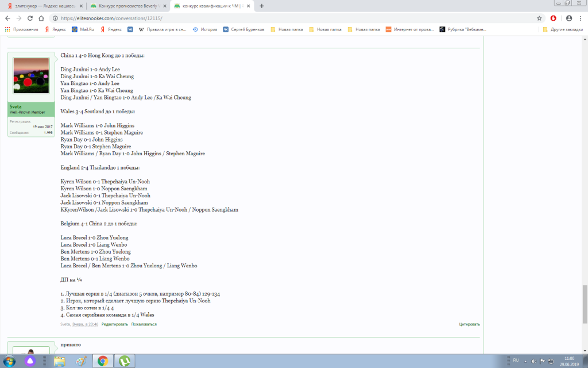588x368 pixels.
Task: Open the Chrome profile account icon
Action: 569,18
